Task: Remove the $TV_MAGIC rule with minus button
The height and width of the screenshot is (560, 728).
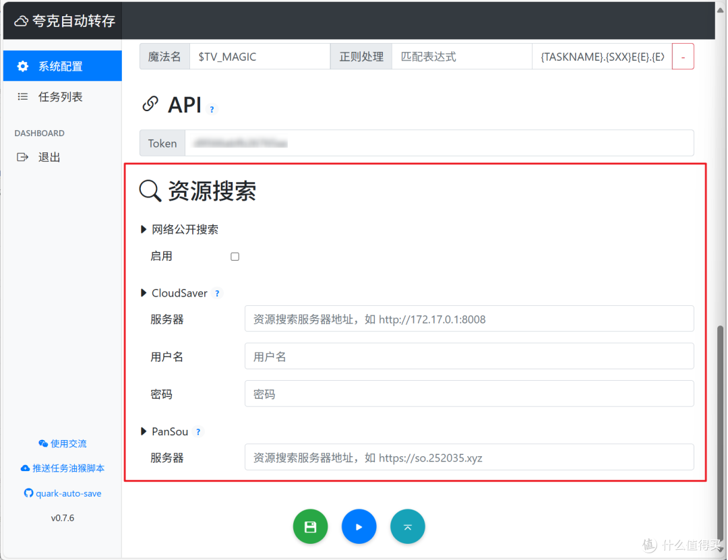Action: click(683, 57)
